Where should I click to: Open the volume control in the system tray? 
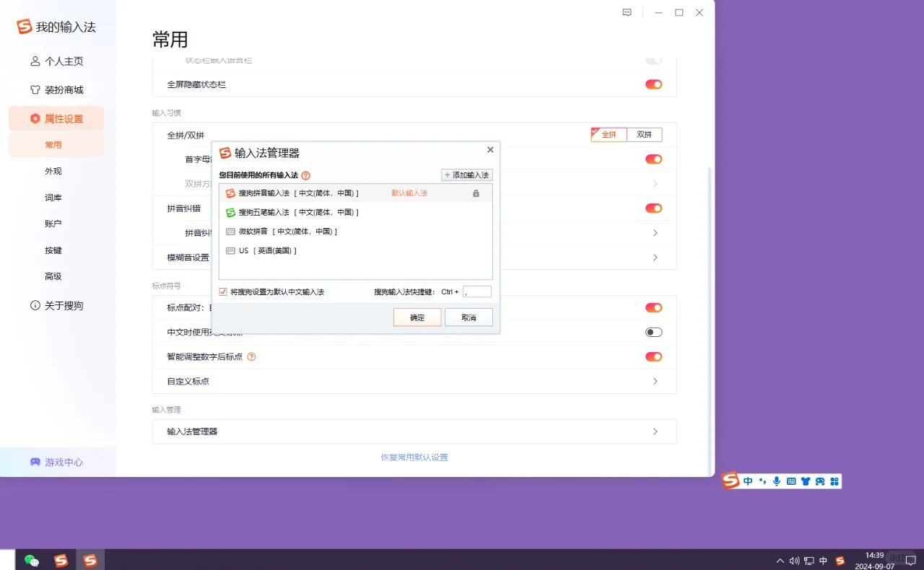[x=794, y=561]
